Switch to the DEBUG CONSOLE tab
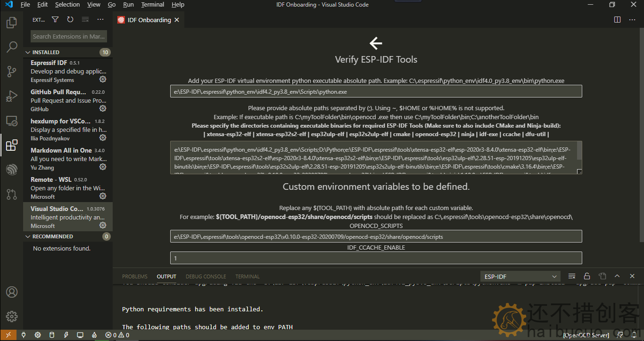The height and width of the screenshot is (341, 644). click(206, 276)
